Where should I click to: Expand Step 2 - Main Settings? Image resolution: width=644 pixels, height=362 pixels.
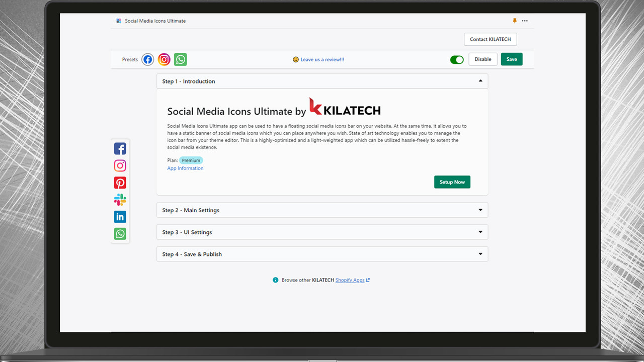point(479,210)
